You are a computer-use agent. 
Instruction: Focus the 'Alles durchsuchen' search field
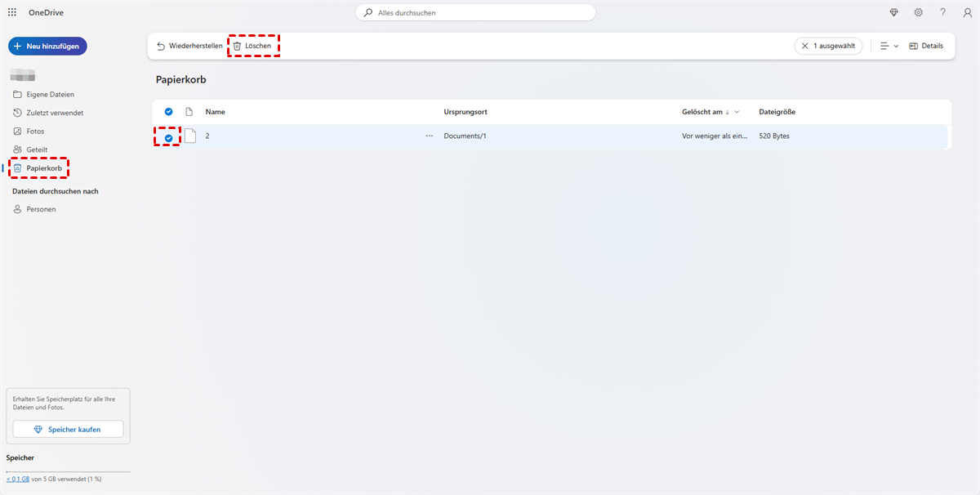(x=475, y=13)
